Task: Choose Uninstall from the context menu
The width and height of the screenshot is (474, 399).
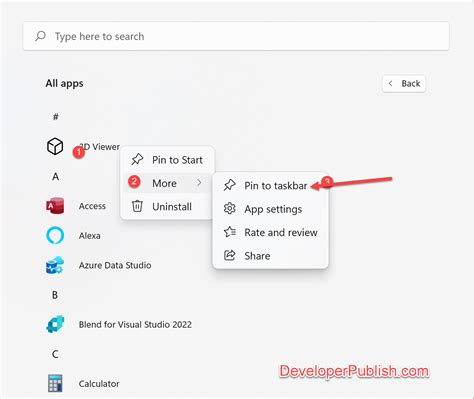Action: 167,206
